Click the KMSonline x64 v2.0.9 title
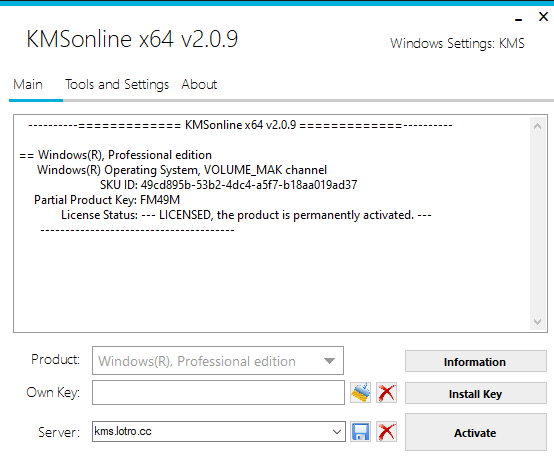 pyautogui.click(x=132, y=39)
